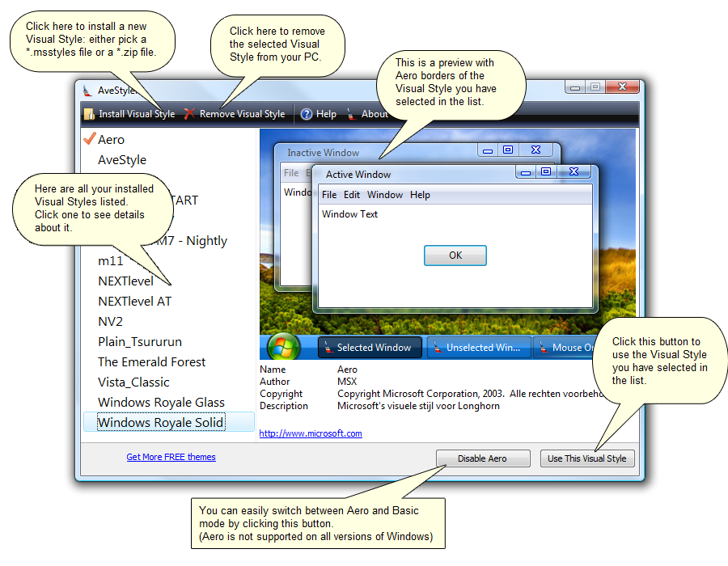Choose Remove Visual Style in toolbar

coord(235,114)
